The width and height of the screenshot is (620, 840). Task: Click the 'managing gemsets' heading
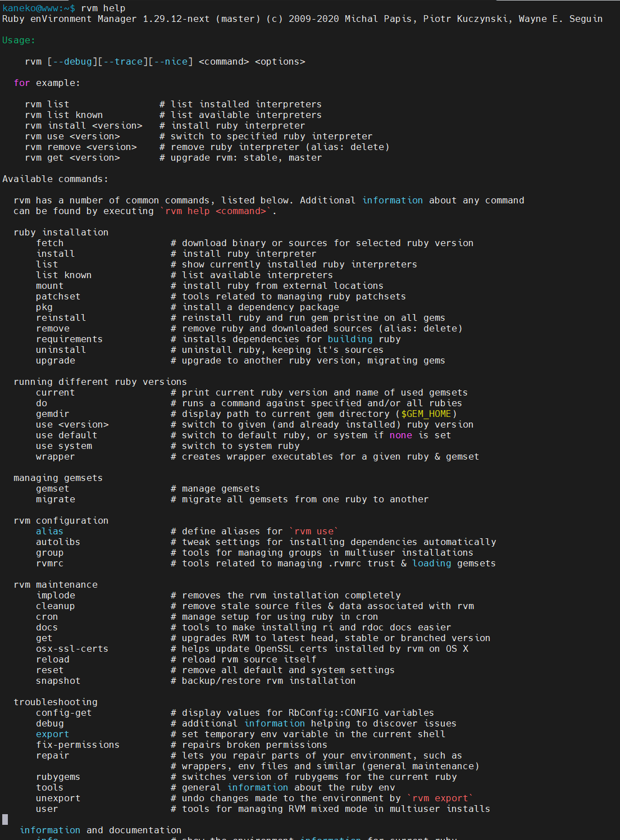[58, 478]
